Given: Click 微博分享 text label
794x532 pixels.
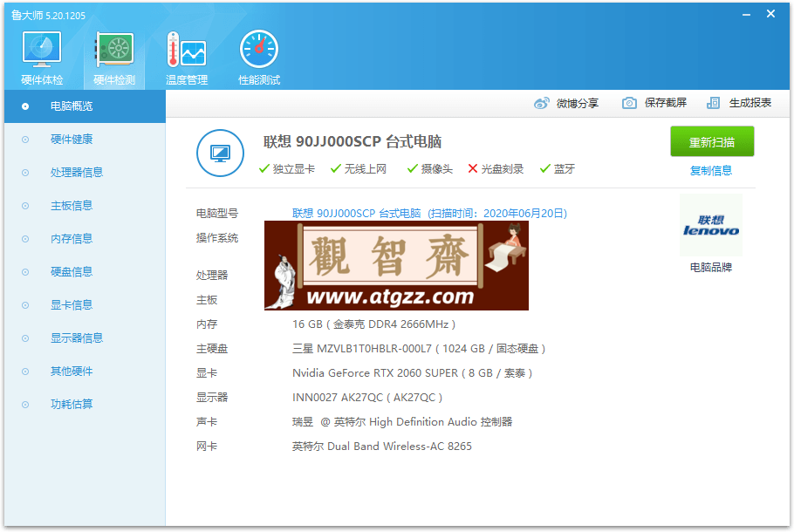Looking at the screenshot, I should click(578, 103).
